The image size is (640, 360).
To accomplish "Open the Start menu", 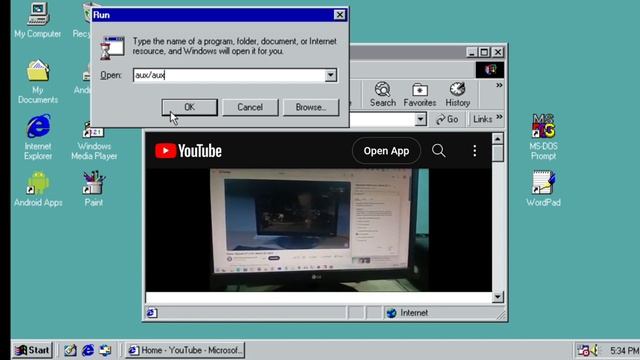I will coord(32,350).
